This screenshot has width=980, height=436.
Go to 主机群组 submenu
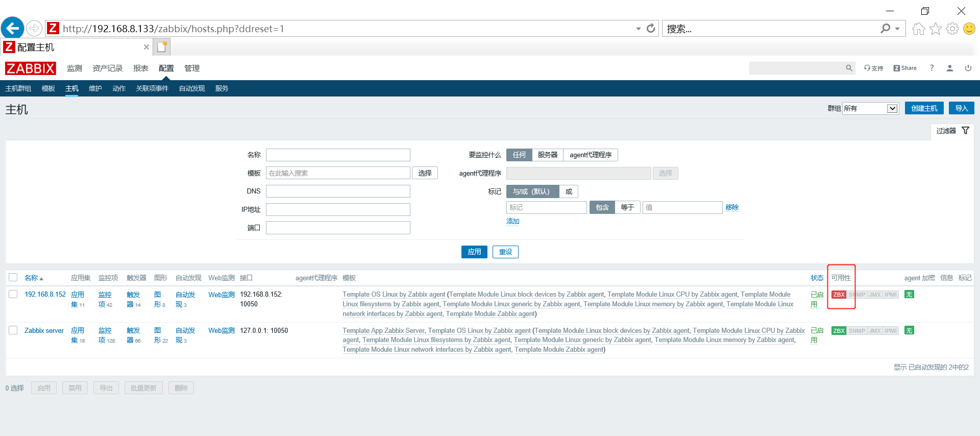pos(18,88)
